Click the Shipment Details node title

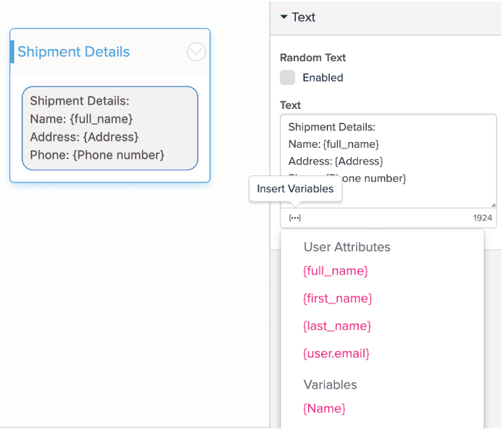coord(73,52)
